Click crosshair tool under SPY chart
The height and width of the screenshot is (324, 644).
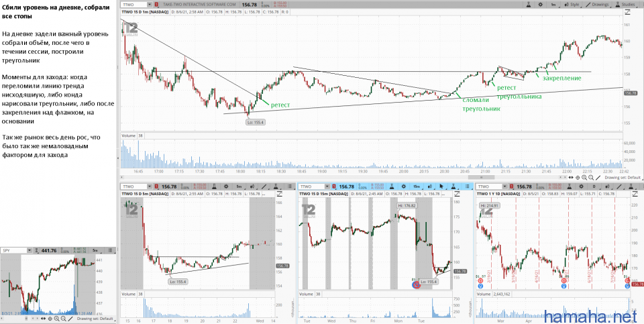[x=50, y=319]
